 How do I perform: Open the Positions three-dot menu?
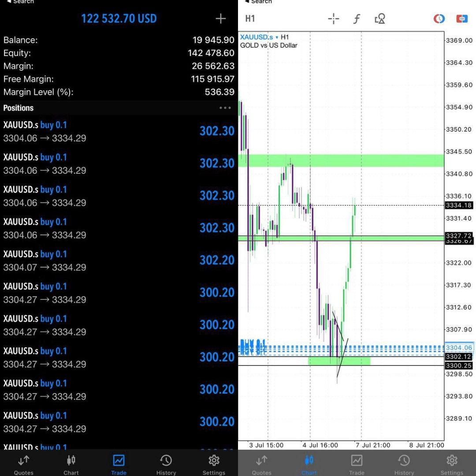(225, 108)
